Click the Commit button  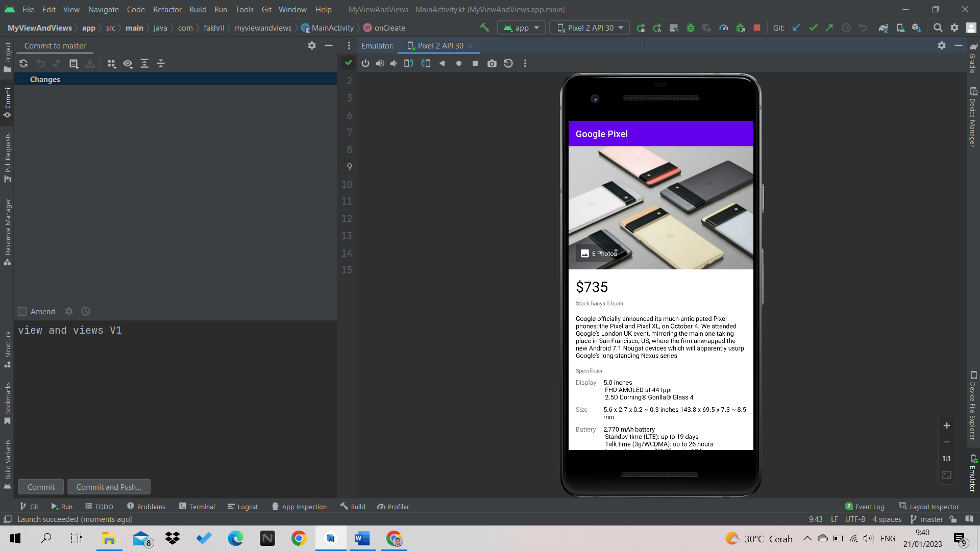coord(41,487)
